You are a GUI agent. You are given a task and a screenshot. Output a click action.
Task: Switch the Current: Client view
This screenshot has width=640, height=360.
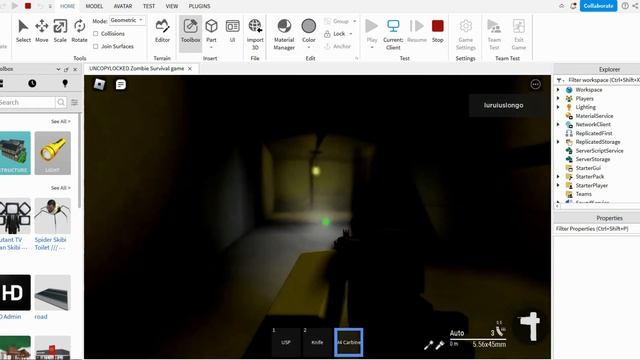pos(393,34)
